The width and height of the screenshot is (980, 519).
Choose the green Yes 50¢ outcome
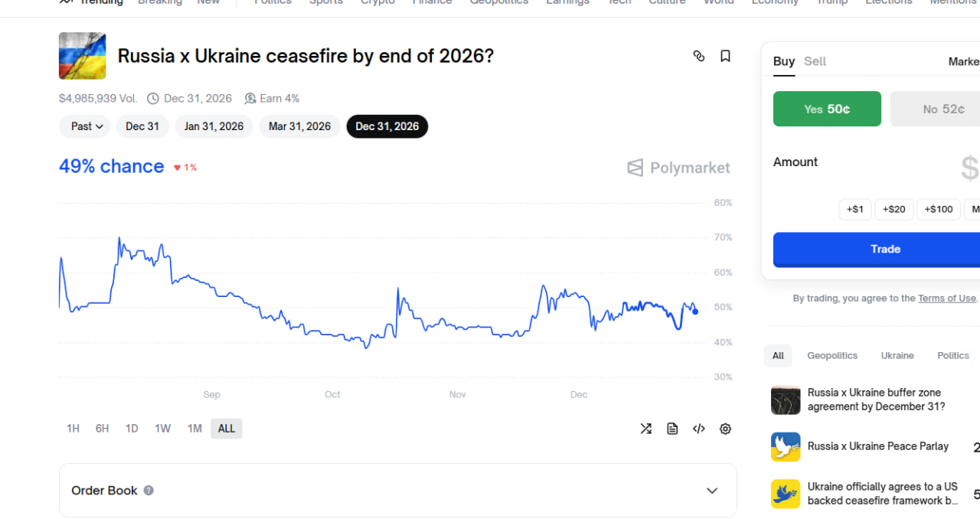pyautogui.click(x=827, y=109)
